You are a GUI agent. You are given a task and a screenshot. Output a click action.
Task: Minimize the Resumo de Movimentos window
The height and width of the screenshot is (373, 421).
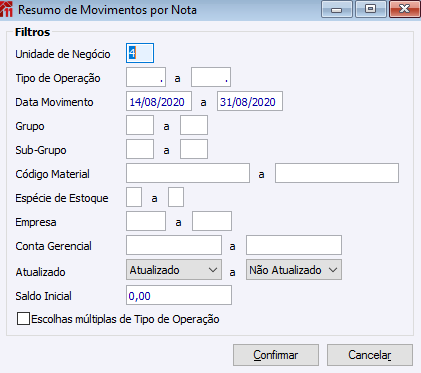(337, 9)
